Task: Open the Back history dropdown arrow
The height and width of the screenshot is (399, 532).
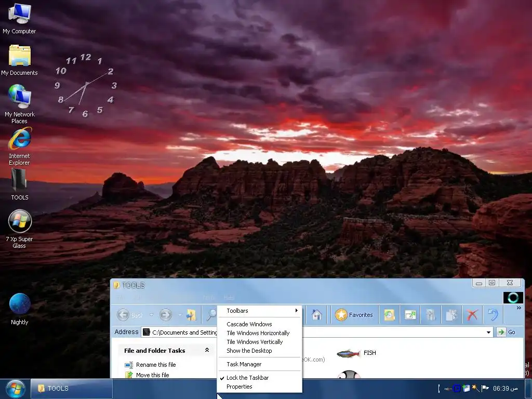Action: (151, 315)
